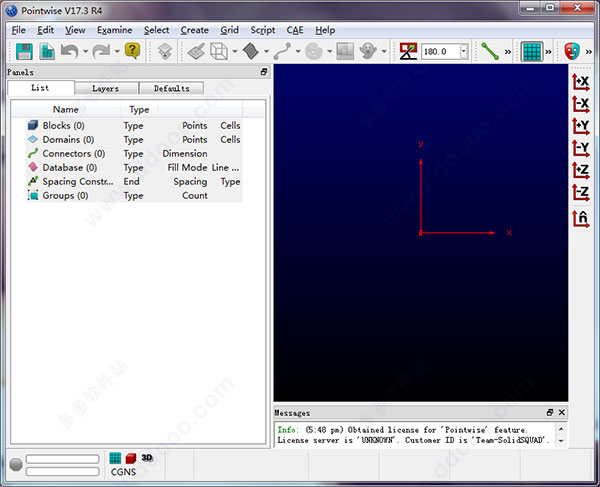
Task: Float the Panels dock window
Action: point(264,72)
